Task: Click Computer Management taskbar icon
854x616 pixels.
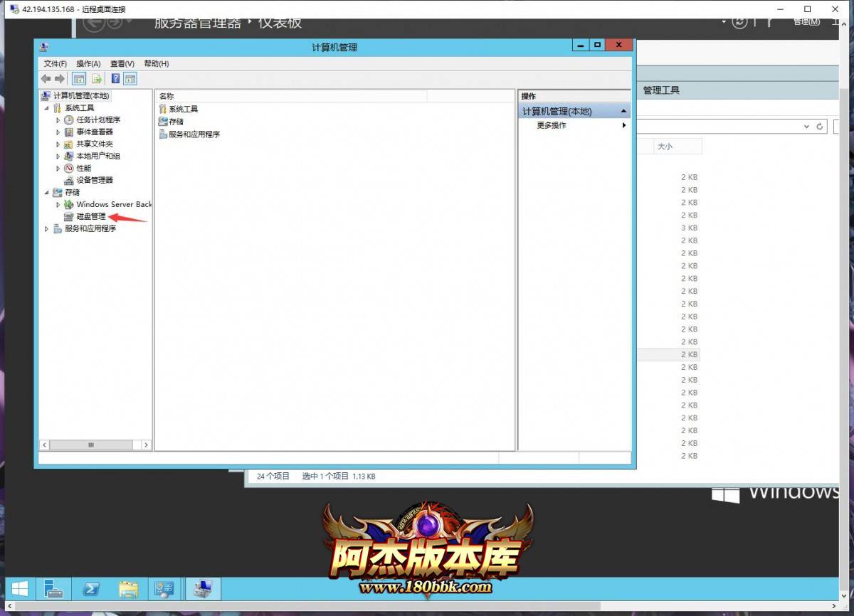Action: click(203, 588)
